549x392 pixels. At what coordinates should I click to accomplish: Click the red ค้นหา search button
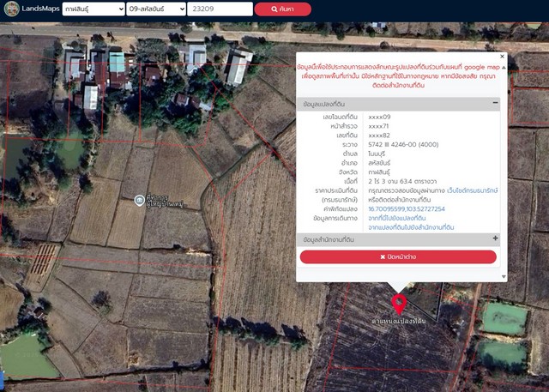click(x=282, y=9)
